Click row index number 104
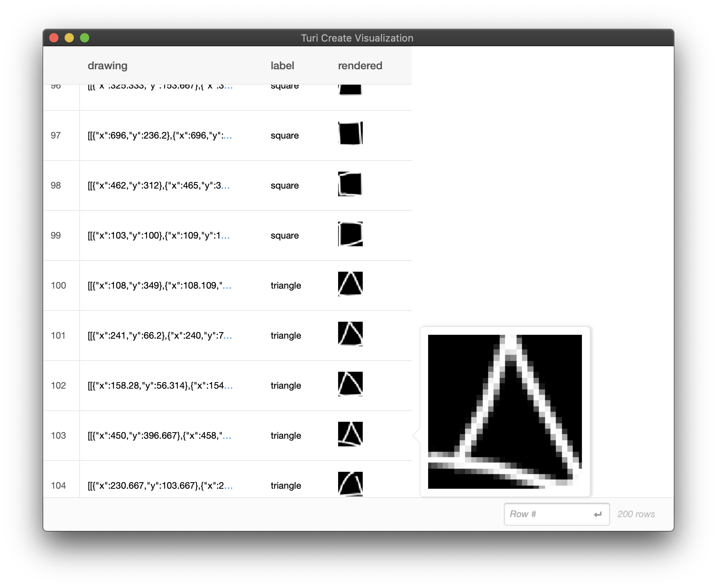This screenshot has height=588, width=717. pyautogui.click(x=58, y=486)
